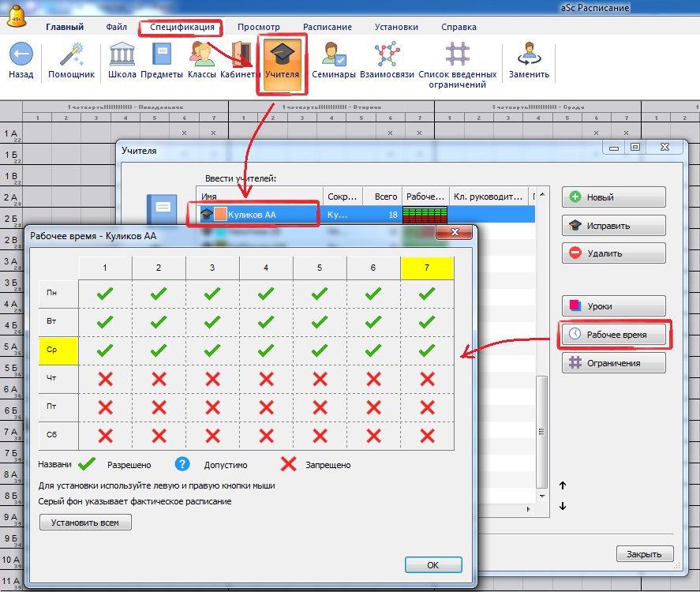
Task: Switch to the Просмотр tab
Action: (258, 27)
